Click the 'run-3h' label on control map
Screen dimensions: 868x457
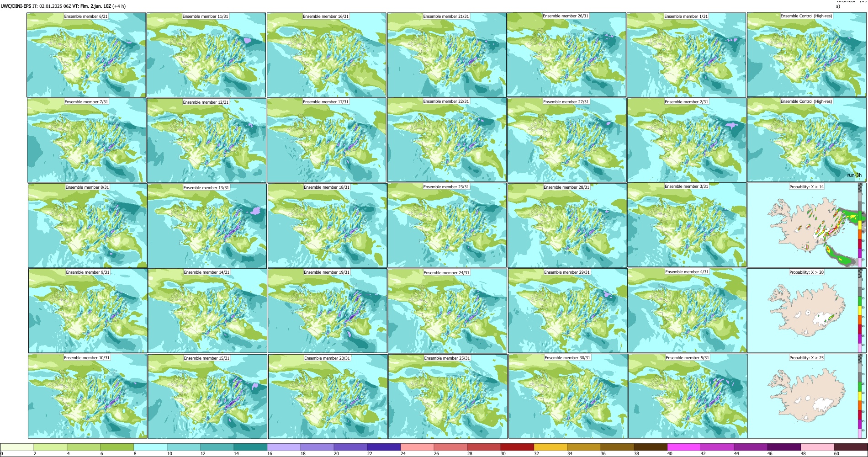[x=854, y=175]
